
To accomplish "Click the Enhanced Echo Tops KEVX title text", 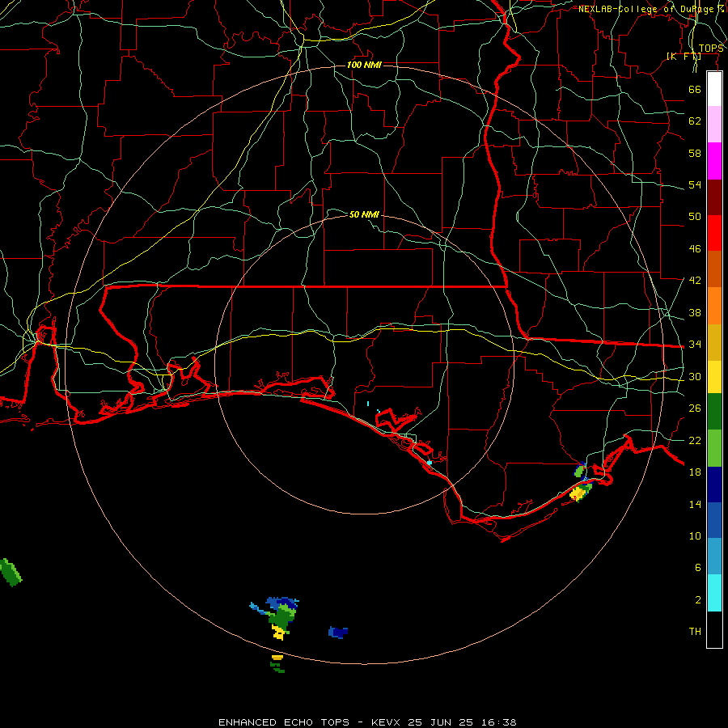I will (367, 722).
